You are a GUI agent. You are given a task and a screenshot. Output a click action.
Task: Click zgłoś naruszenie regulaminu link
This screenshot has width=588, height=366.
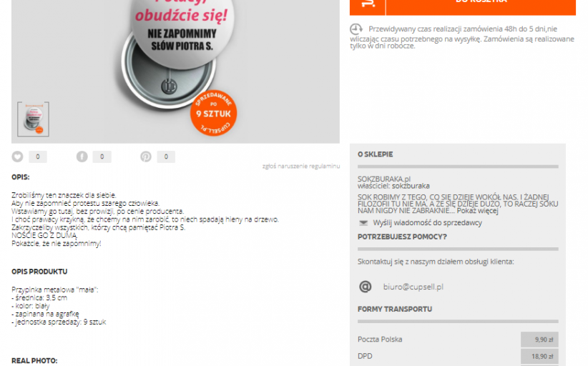(300, 166)
